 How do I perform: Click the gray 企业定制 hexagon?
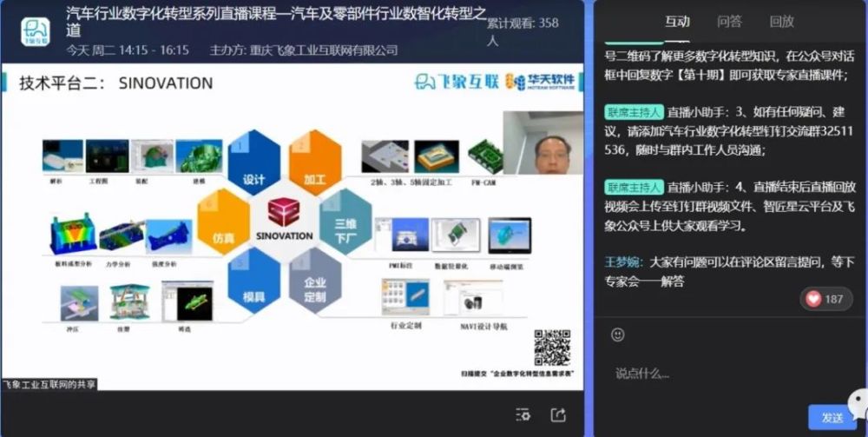315,280
